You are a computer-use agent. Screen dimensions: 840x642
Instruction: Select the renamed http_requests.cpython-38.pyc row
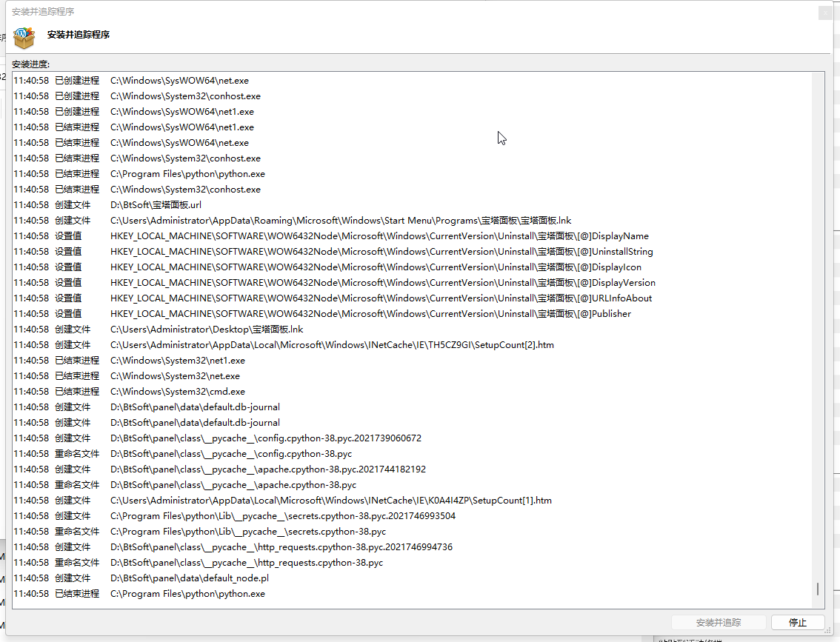pos(412,563)
